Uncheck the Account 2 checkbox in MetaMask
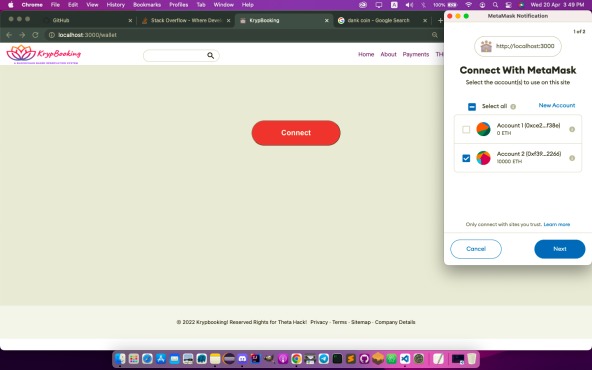This screenshot has height=370, width=592. [x=466, y=158]
